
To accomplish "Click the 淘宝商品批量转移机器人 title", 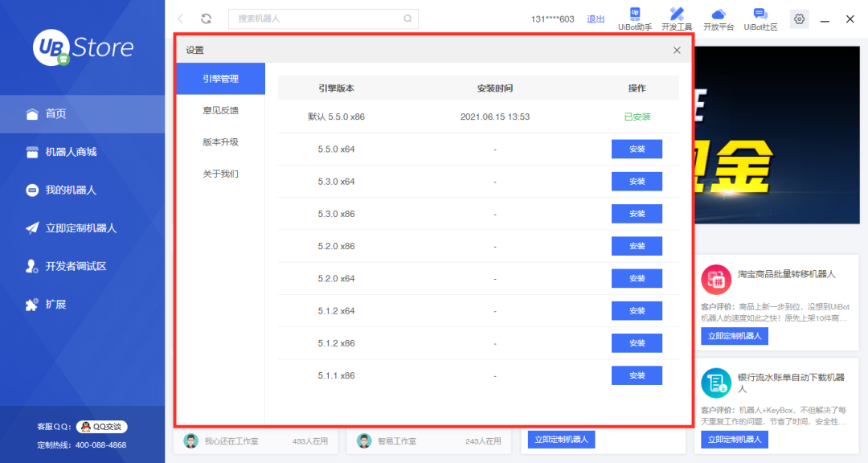I will 787,274.
